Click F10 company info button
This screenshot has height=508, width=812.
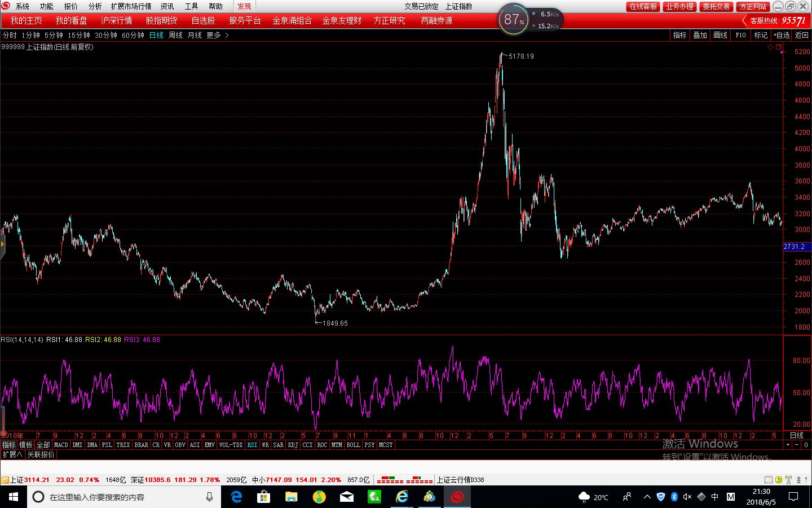coord(740,35)
